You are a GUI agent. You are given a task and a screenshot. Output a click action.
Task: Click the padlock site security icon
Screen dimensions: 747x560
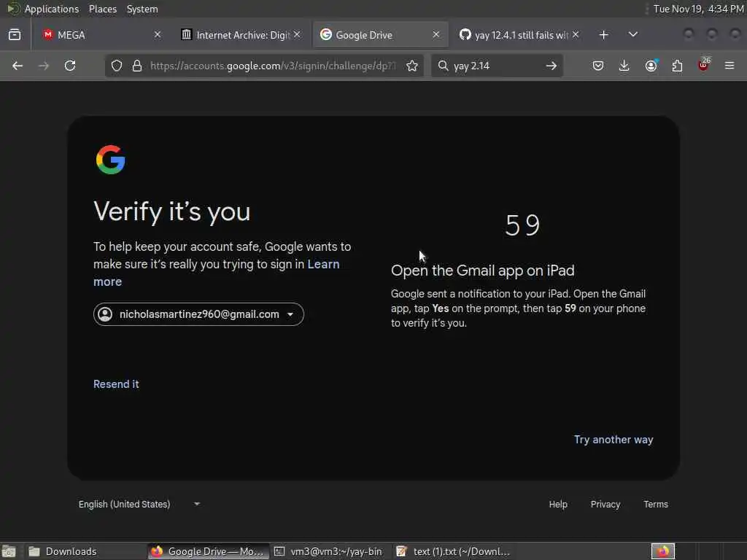[x=137, y=66]
